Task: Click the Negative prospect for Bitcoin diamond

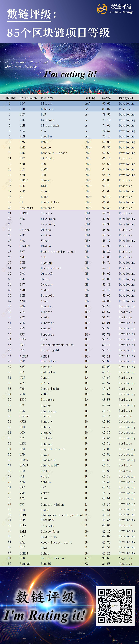Action: [125, 558]
